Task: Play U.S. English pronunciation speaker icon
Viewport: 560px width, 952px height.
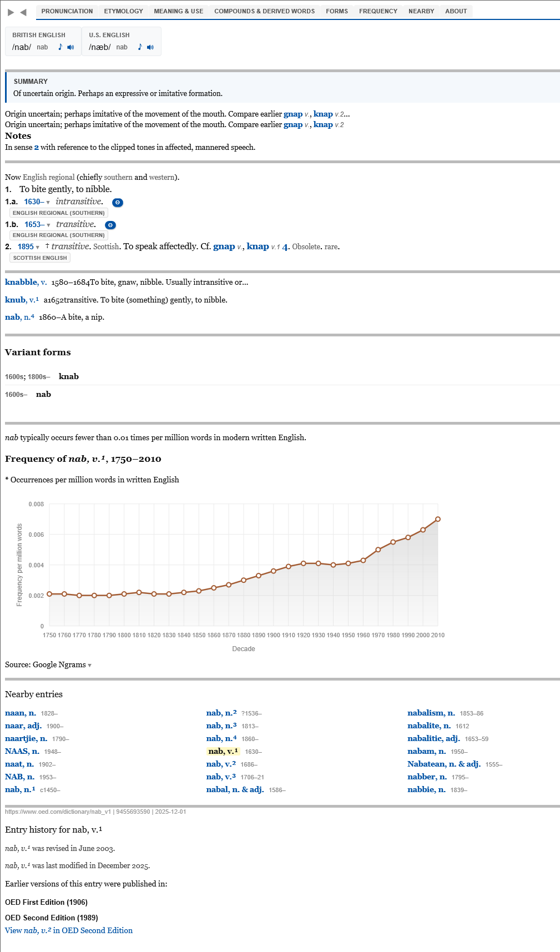Action: (150, 47)
